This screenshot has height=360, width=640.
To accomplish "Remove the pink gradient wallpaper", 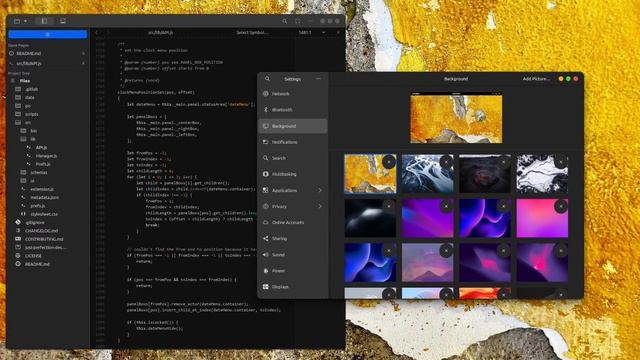I will (561, 206).
